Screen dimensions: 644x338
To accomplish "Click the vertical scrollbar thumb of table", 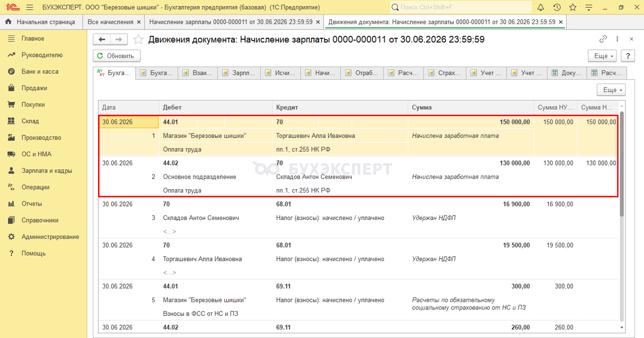I will pyautogui.click(x=622, y=164).
